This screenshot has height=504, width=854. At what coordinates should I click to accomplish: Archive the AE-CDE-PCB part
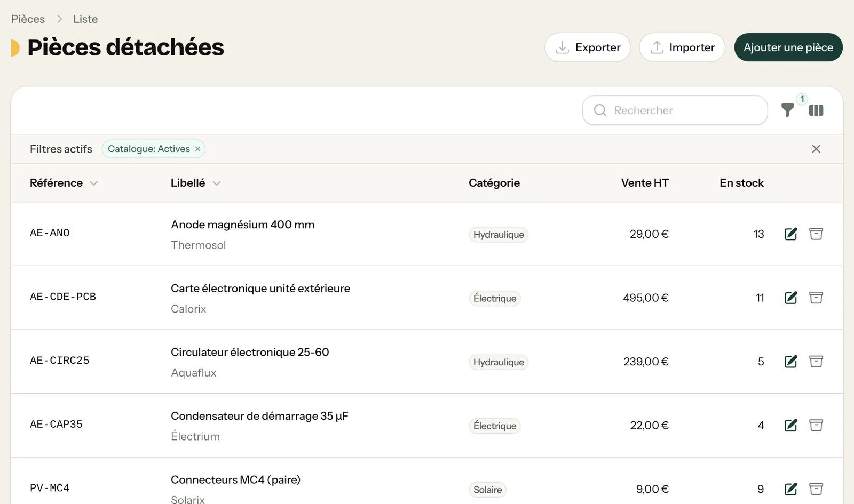pyautogui.click(x=816, y=298)
